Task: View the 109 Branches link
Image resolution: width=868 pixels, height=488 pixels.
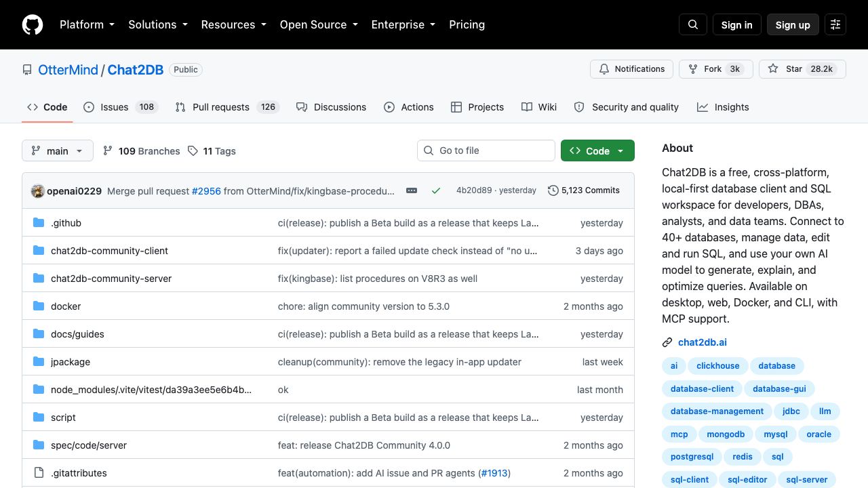Action: [x=141, y=151]
